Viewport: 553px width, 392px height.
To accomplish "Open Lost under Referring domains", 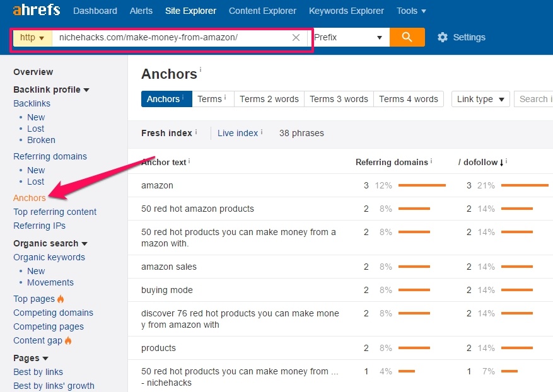I will [35, 182].
